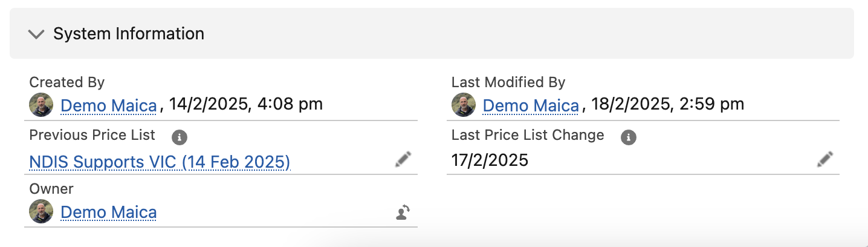Edit Last Price List Change pencil icon
The height and width of the screenshot is (247, 868).
(x=824, y=160)
